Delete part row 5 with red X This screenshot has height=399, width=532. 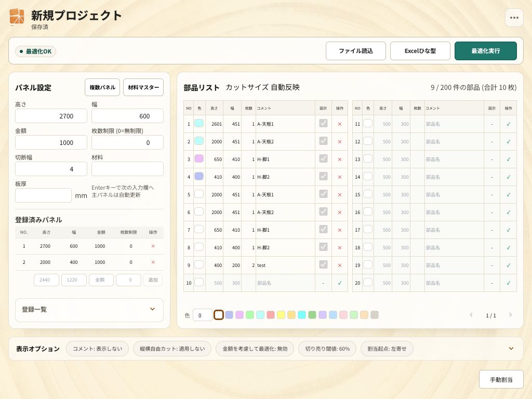340,195
